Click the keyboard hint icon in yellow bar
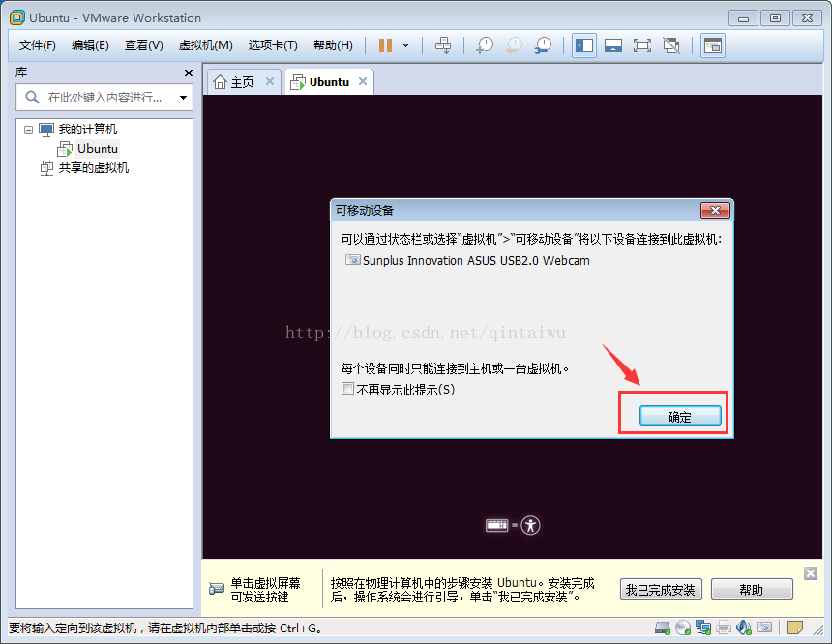832x644 pixels. [x=217, y=589]
